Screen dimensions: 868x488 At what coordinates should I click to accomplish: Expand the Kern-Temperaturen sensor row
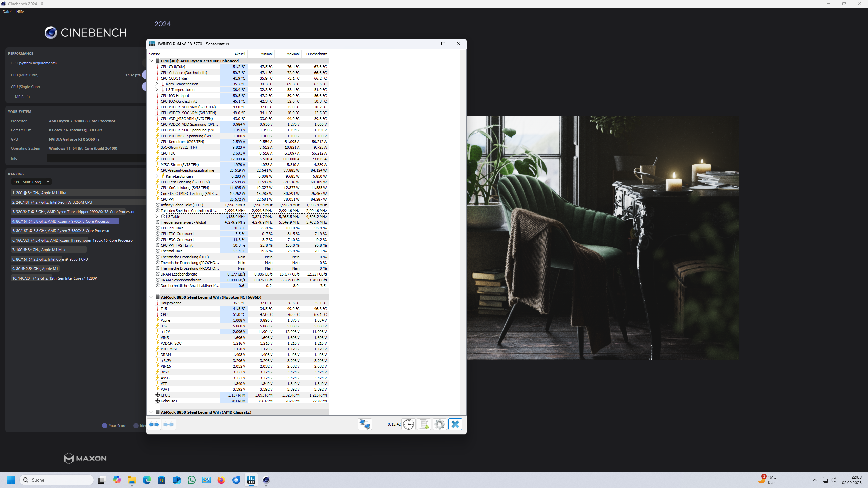click(x=157, y=84)
